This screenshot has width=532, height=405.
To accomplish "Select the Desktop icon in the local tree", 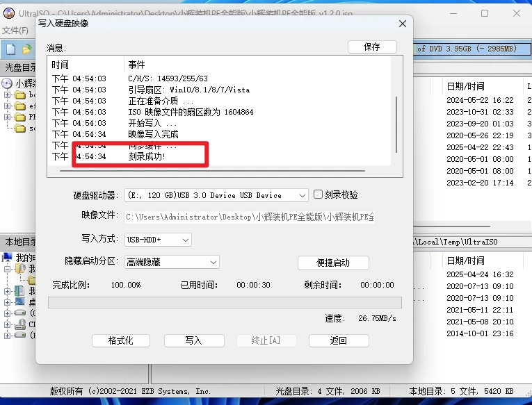I will click(19, 301).
